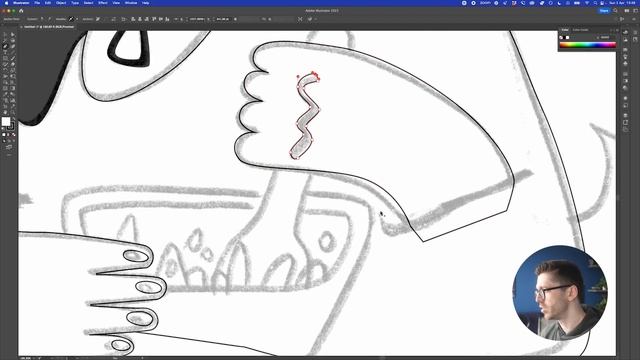Open macOS Spotlight search in menu bar
The image size is (640, 360).
[596, 3]
